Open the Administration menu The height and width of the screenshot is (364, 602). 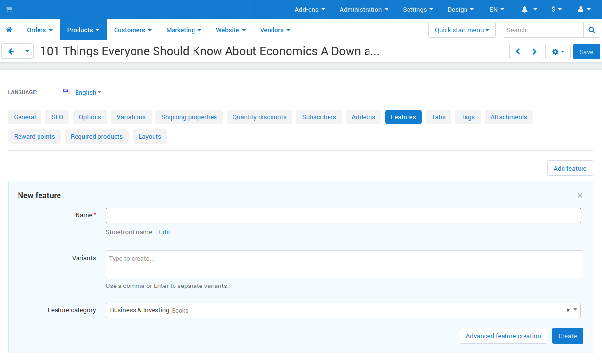click(364, 9)
